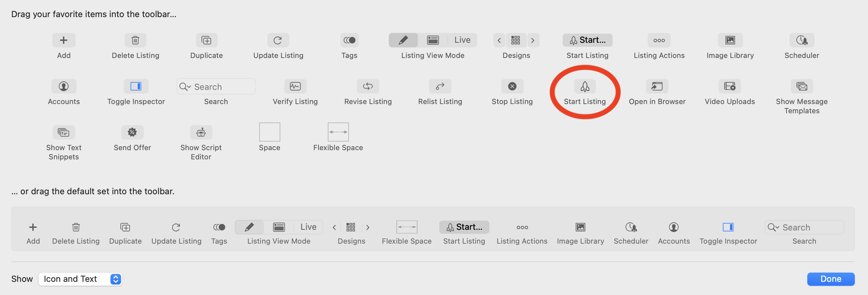Screen dimensions: 868x295
Task: Open Listing Actions ellipsis in palette
Action: [x=659, y=40]
